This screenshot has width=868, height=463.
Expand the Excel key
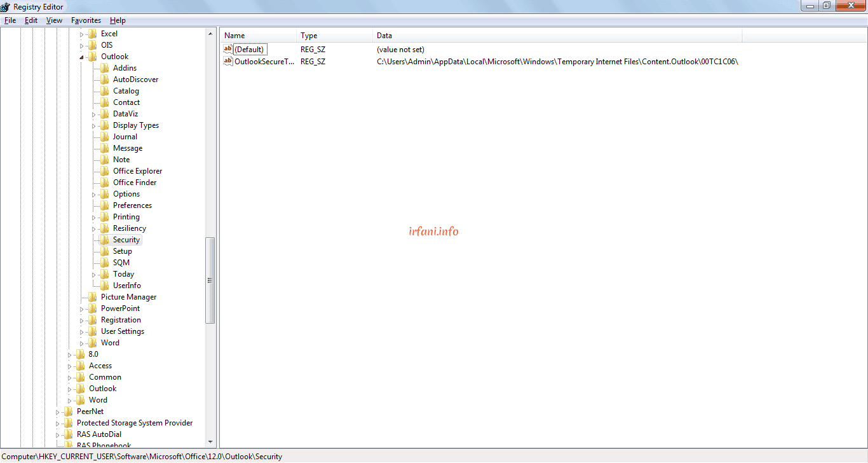[82, 34]
